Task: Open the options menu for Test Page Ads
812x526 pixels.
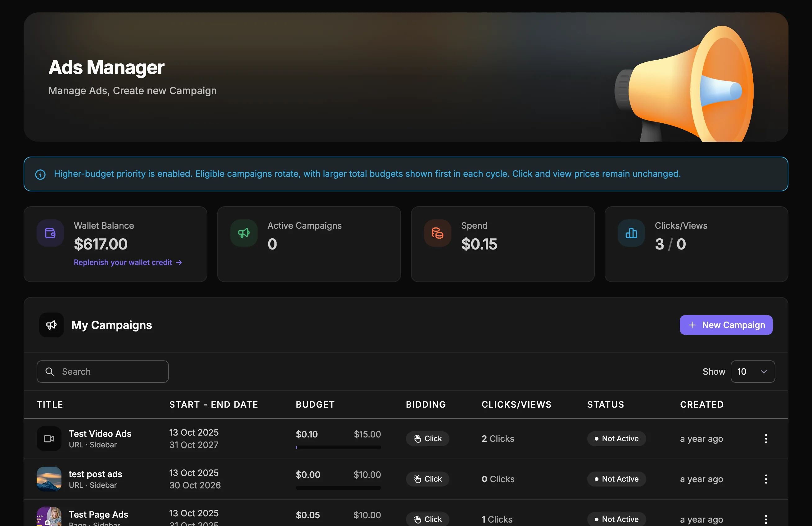Action: (766, 519)
